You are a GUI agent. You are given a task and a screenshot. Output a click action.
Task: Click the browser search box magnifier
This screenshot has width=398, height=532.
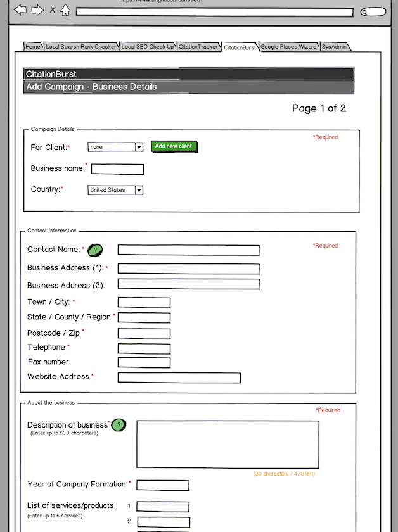[x=364, y=12]
